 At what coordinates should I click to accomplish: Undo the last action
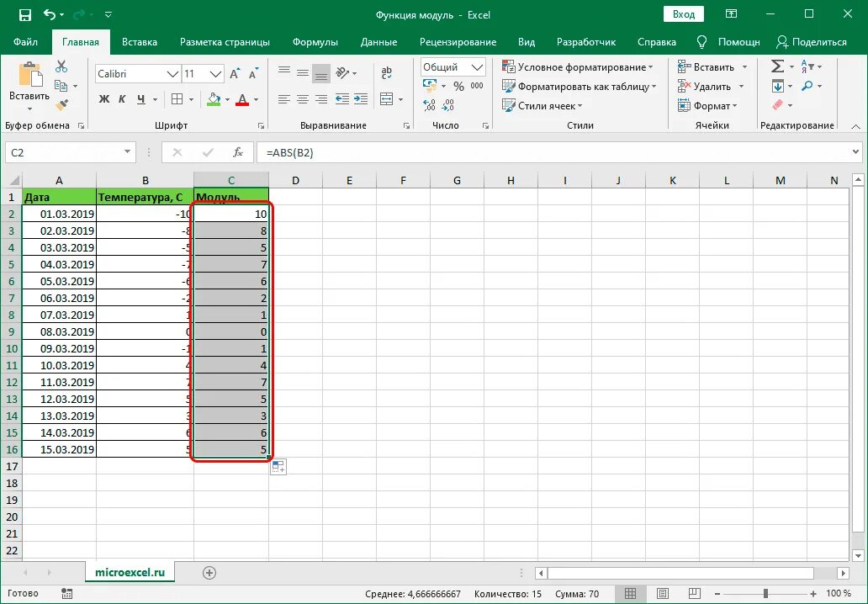[50, 15]
